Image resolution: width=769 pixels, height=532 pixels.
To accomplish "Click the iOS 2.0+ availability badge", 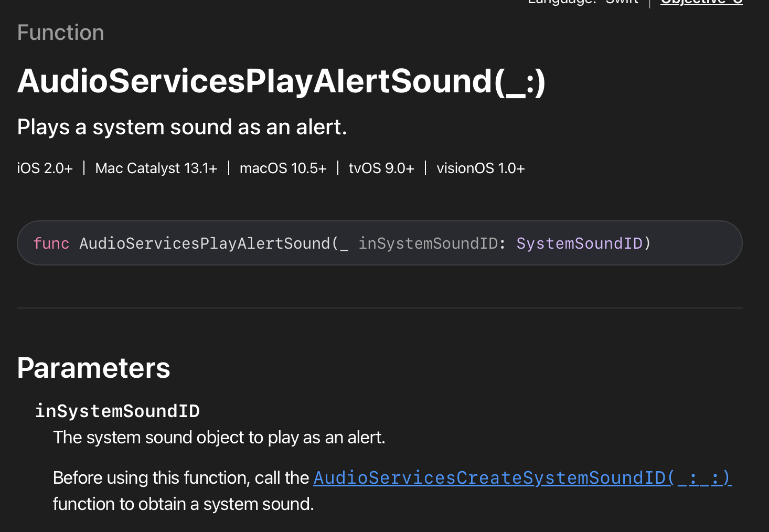I will [x=45, y=168].
